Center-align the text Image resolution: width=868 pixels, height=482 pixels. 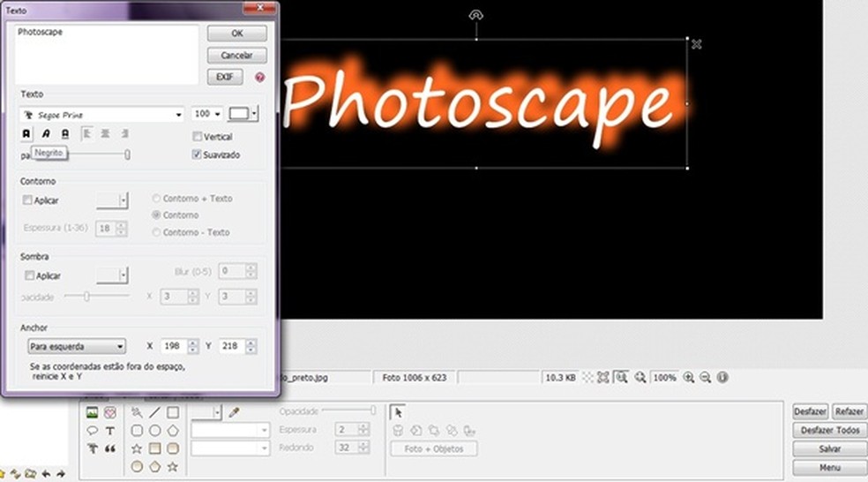[105, 133]
